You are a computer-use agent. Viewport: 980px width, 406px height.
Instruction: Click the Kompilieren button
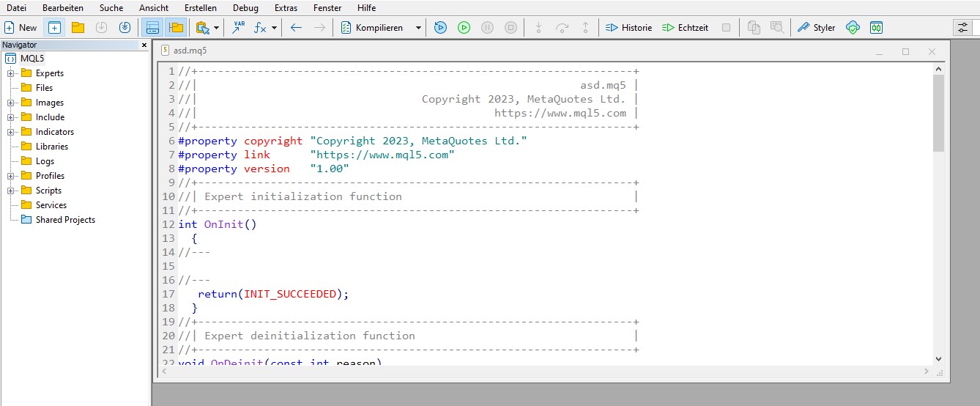[372, 27]
